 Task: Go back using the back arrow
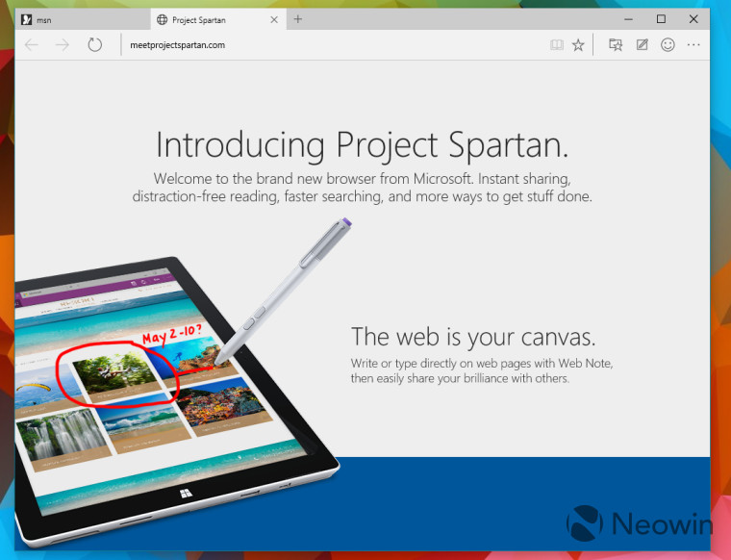pos(32,45)
